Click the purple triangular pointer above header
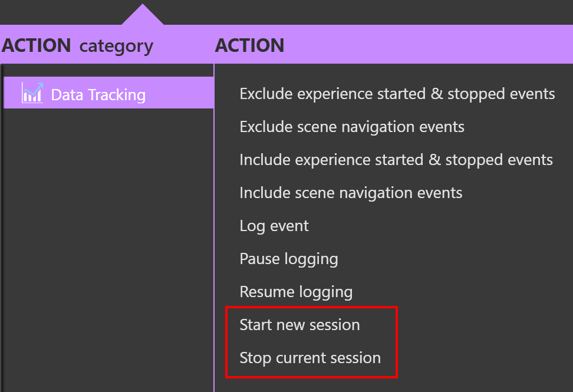The height and width of the screenshot is (392, 573). (143, 15)
